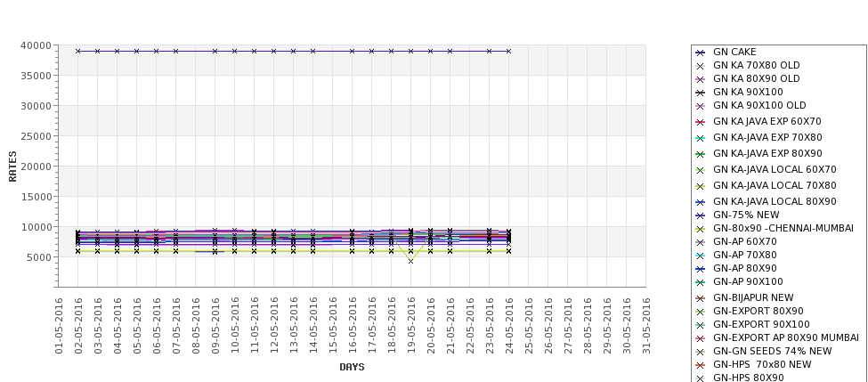Click the GN CAKE data point on 02-05-2016

point(78,51)
